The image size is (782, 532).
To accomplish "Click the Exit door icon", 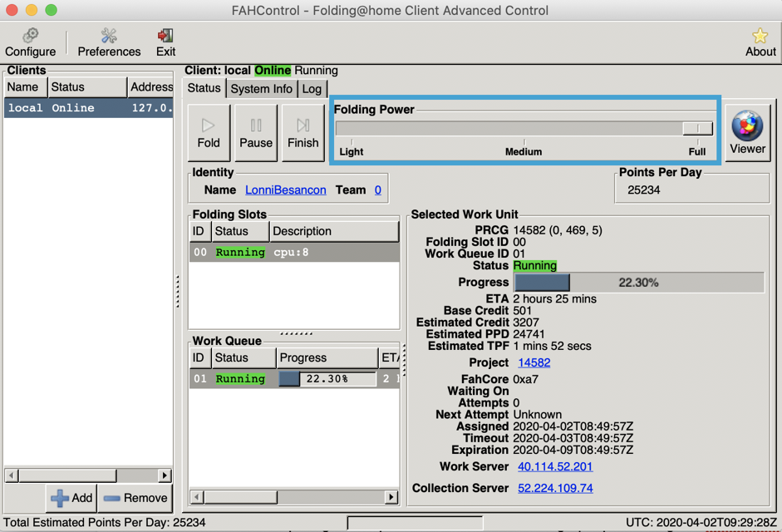I will [165, 36].
